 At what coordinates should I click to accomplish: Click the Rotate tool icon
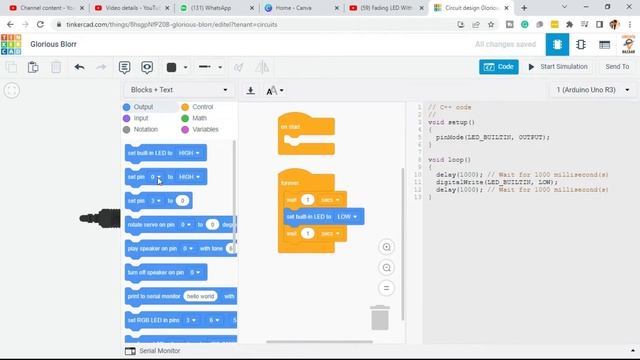(239, 67)
